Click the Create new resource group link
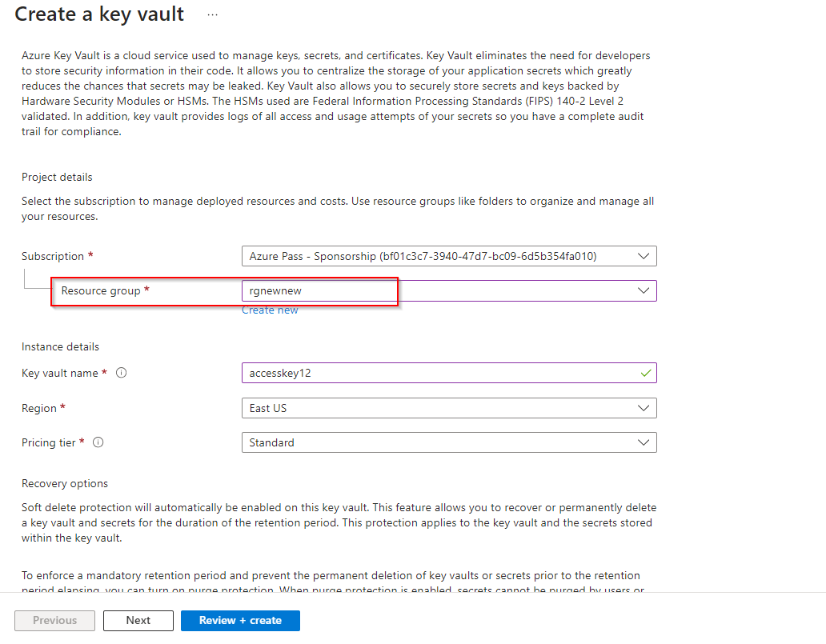Image resolution: width=826 pixels, height=644 pixels. (270, 310)
